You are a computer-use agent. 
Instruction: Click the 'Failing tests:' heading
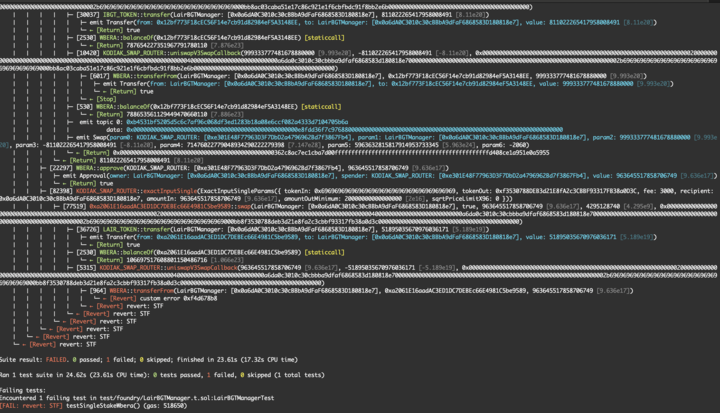click(x=23, y=390)
